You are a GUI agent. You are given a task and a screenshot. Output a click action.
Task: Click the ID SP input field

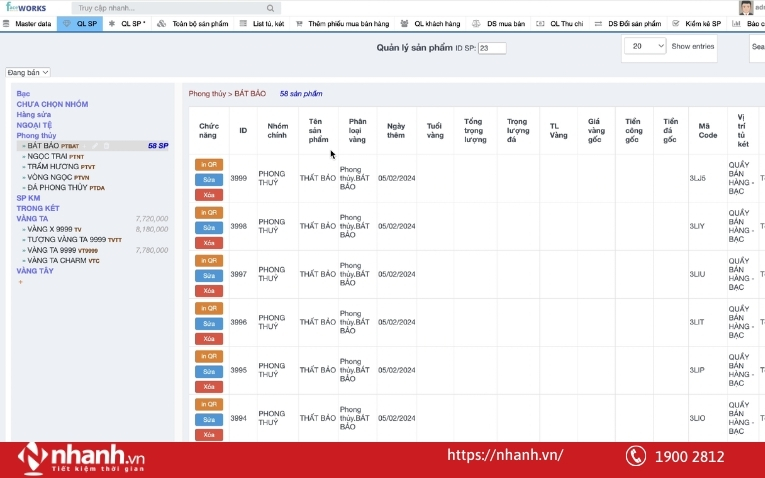click(492, 48)
